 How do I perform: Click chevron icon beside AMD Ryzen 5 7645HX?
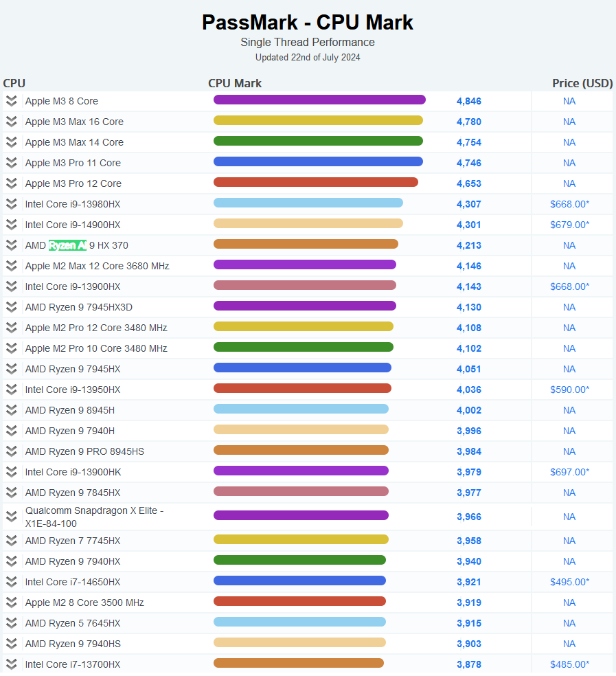[11, 623]
